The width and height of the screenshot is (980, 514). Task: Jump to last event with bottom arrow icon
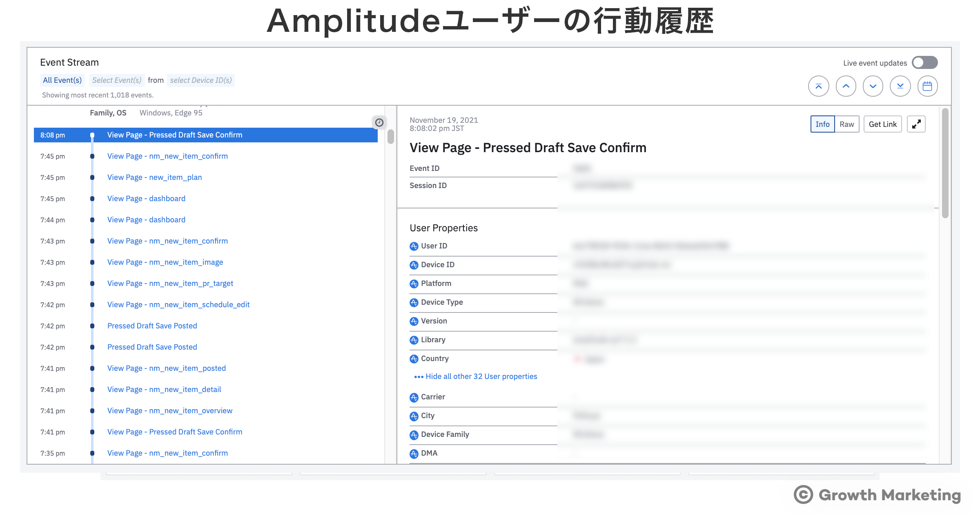click(900, 86)
